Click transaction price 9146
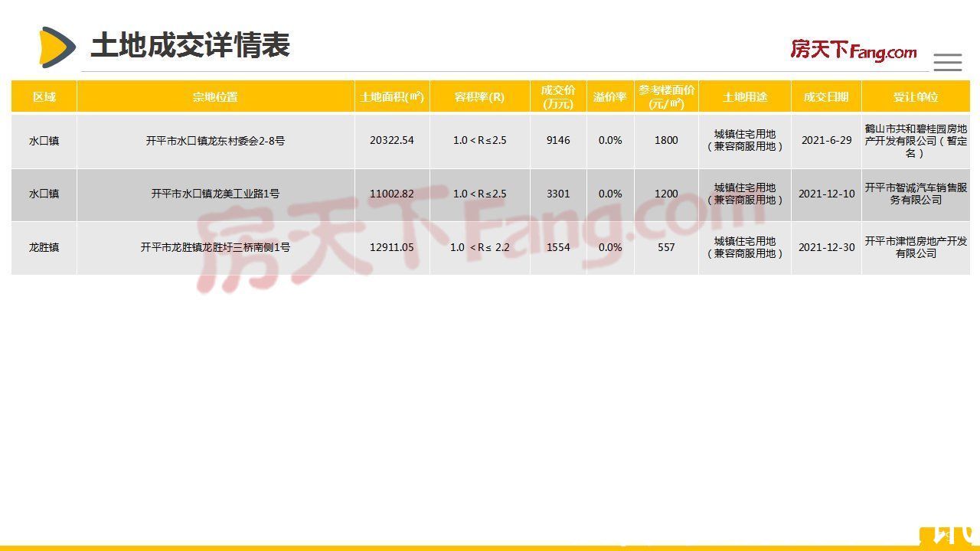The height and width of the screenshot is (551, 980). 558,141
